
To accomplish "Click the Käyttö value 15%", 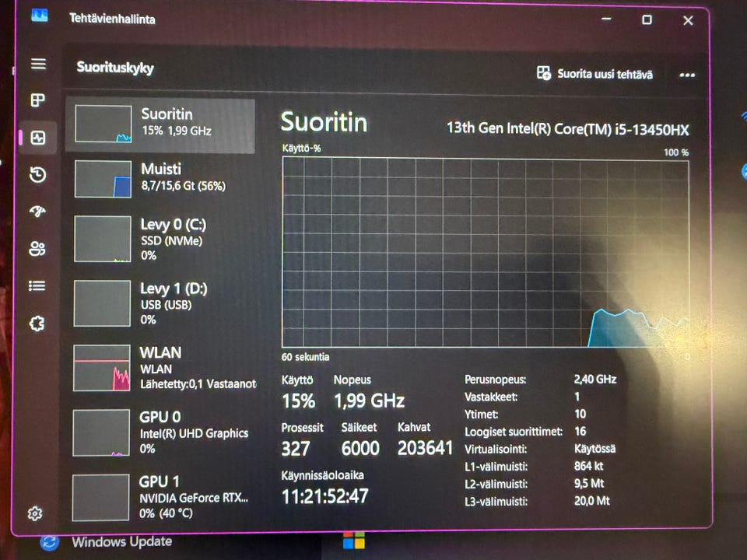I will click(x=298, y=401).
